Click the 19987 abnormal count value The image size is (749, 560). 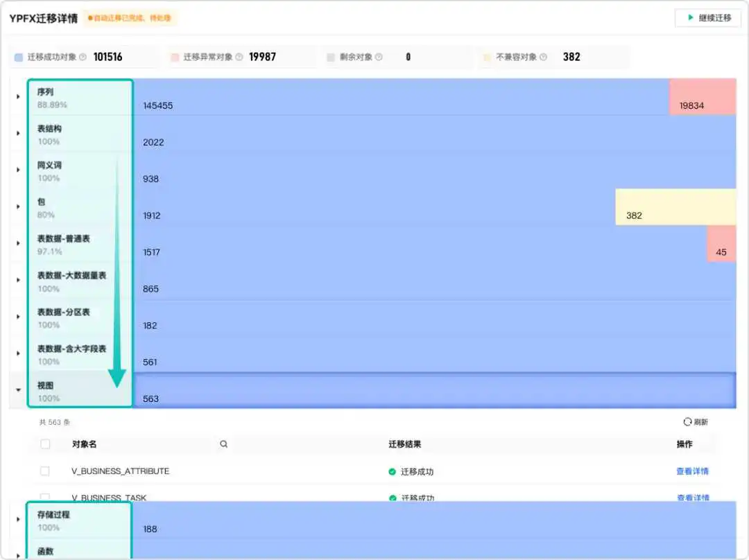[262, 57]
